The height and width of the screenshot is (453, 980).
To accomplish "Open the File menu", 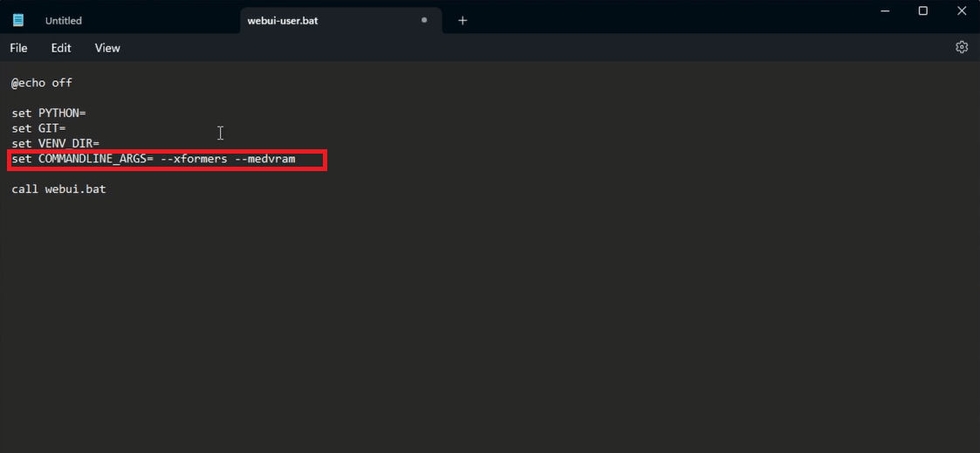I will click(x=18, y=48).
